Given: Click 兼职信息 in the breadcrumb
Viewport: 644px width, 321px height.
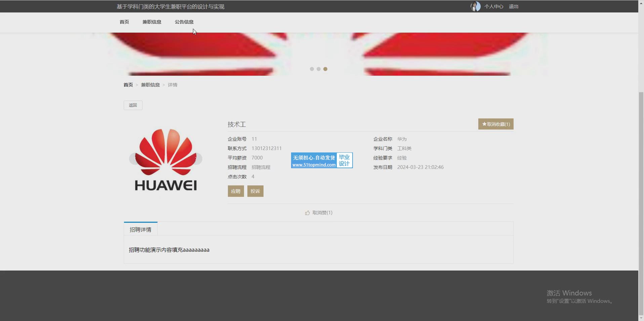Looking at the screenshot, I should (150, 85).
